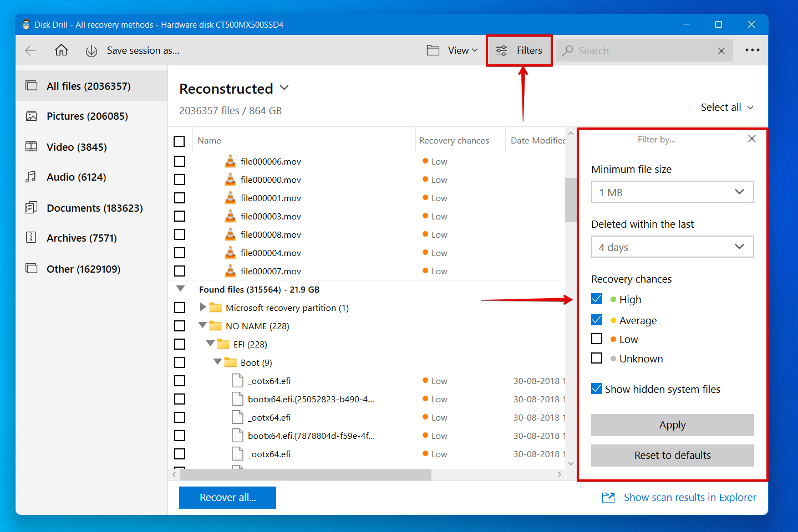The height and width of the screenshot is (532, 798).
Task: Collapse the Found files (315564) group
Action: [x=180, y=289]
